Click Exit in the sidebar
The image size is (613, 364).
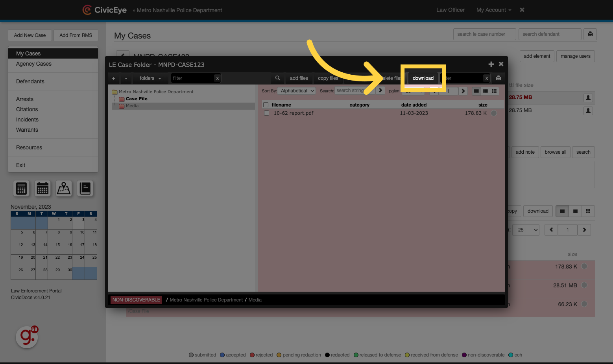pyautogui.click(x=53, y=165)
